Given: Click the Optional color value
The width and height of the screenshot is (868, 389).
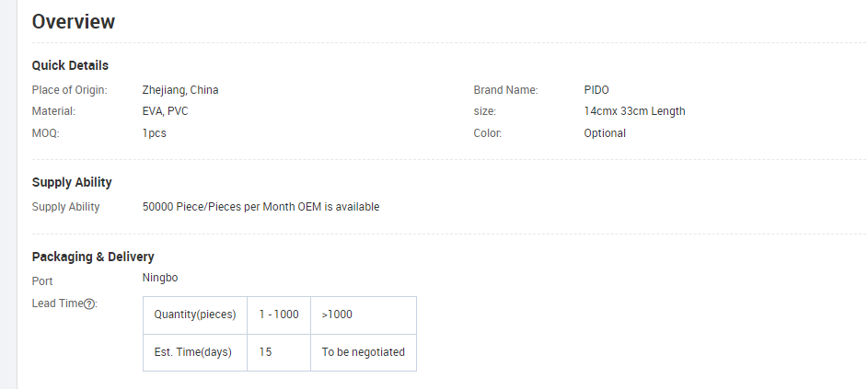Looking at the screenshot, I should (605, 133).
